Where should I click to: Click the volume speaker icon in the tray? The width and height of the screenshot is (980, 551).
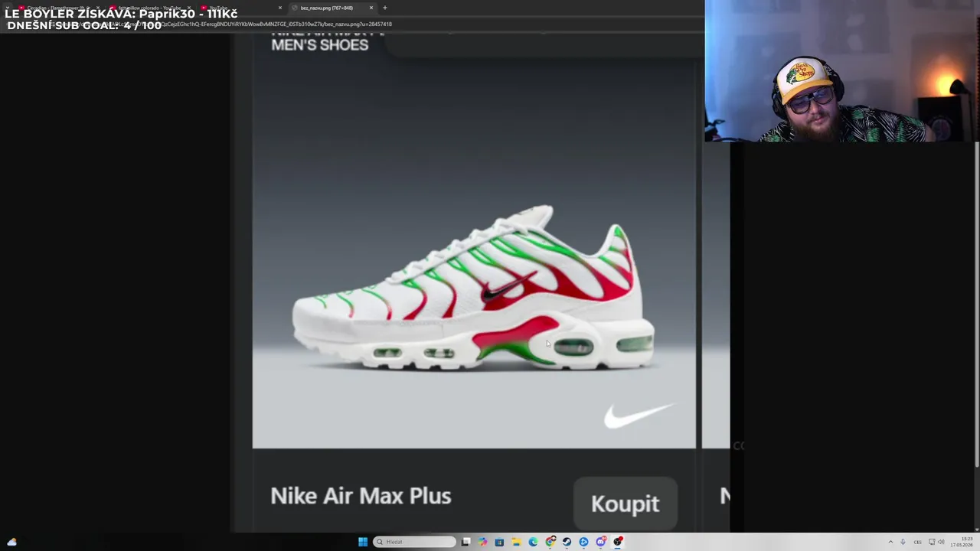(941, 542)
